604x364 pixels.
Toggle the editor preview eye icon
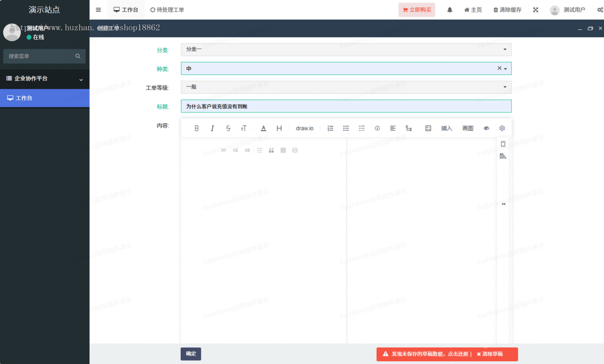pyautogui.click(x=486, y=128)
